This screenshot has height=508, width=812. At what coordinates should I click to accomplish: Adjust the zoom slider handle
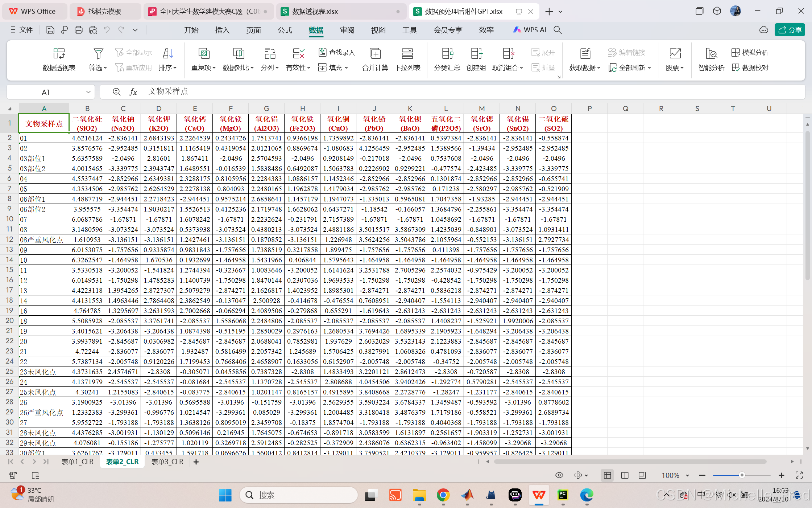(742, 475)
